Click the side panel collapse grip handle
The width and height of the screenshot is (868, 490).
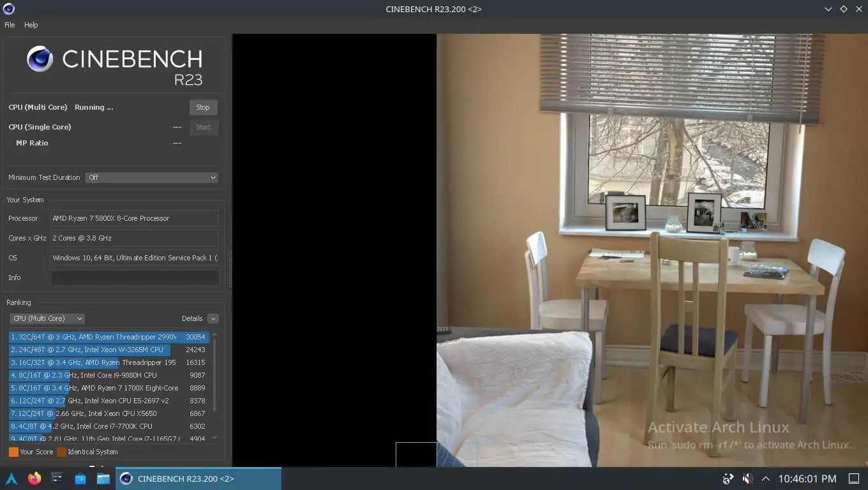coord(229,268)
